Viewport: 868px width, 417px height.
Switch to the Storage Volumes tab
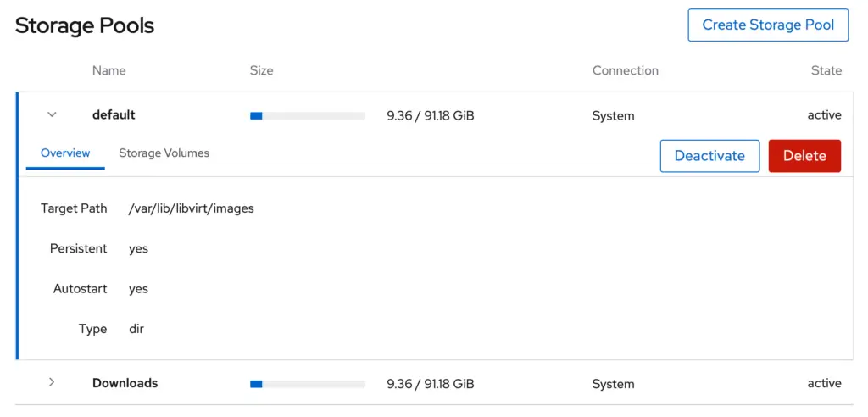[164, 153]
